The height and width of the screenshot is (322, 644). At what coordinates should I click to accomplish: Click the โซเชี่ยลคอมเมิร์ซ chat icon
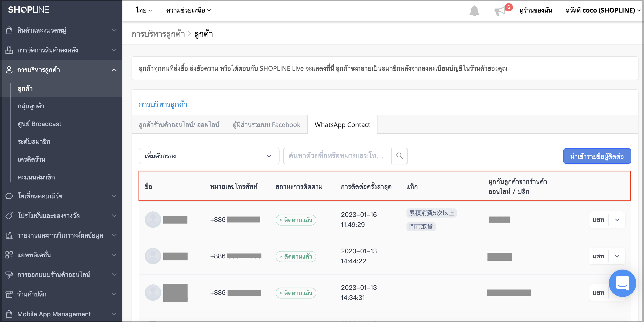[9, 196]
